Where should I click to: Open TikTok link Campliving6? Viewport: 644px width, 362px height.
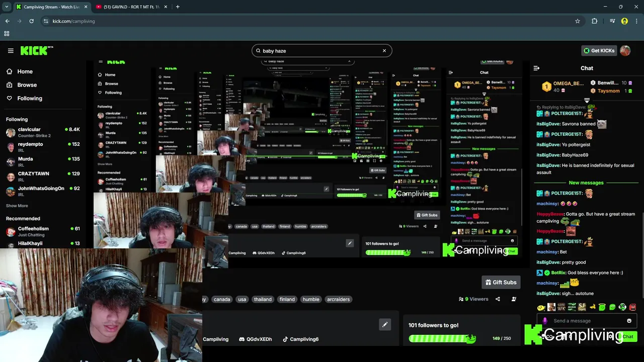click(x=301, y=339)
